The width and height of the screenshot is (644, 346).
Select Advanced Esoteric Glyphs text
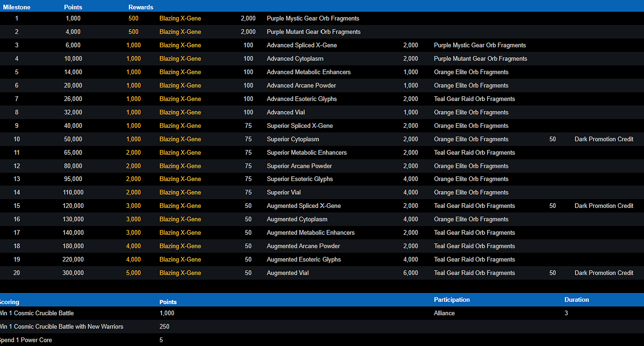pos(302,99)
